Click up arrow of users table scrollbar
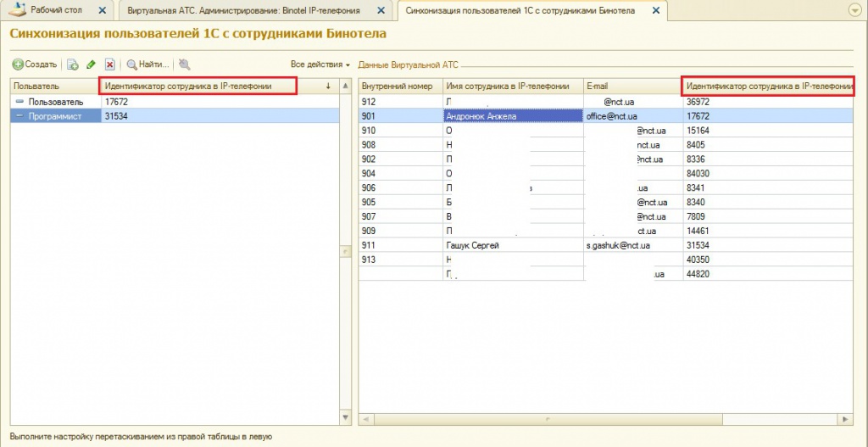The width and height of the screenshot is (868, 447). pyautogui.click(x=345, y=86)
